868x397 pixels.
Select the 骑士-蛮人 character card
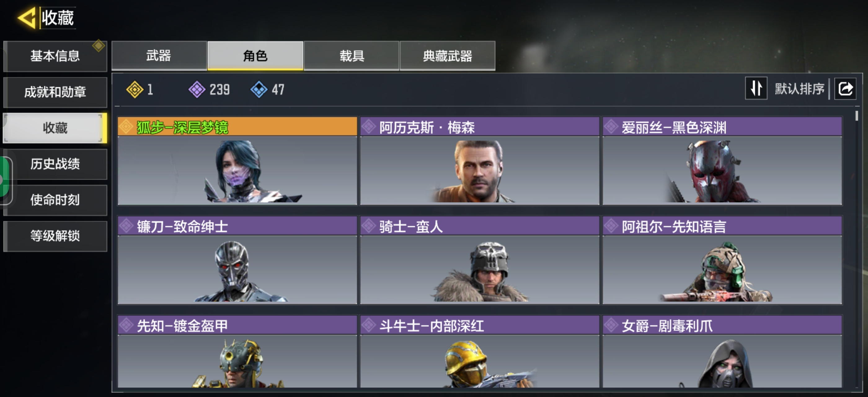[x=480, y=260]
